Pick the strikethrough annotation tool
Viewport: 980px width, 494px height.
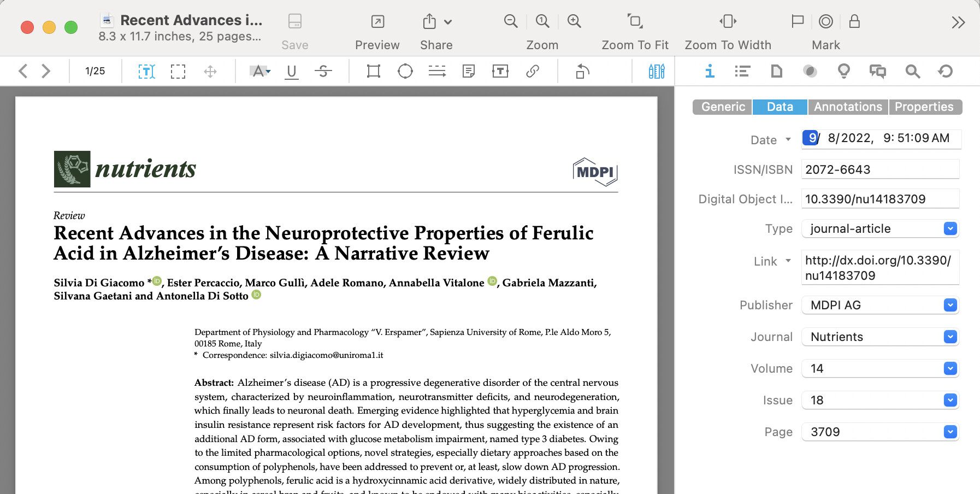pyautogui.click(x=323, y=71)
